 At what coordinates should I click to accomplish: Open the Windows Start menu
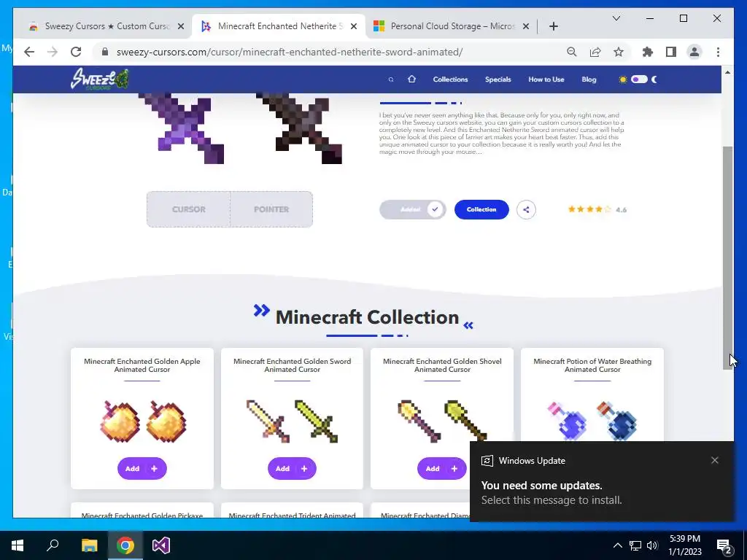click(18, 545)
